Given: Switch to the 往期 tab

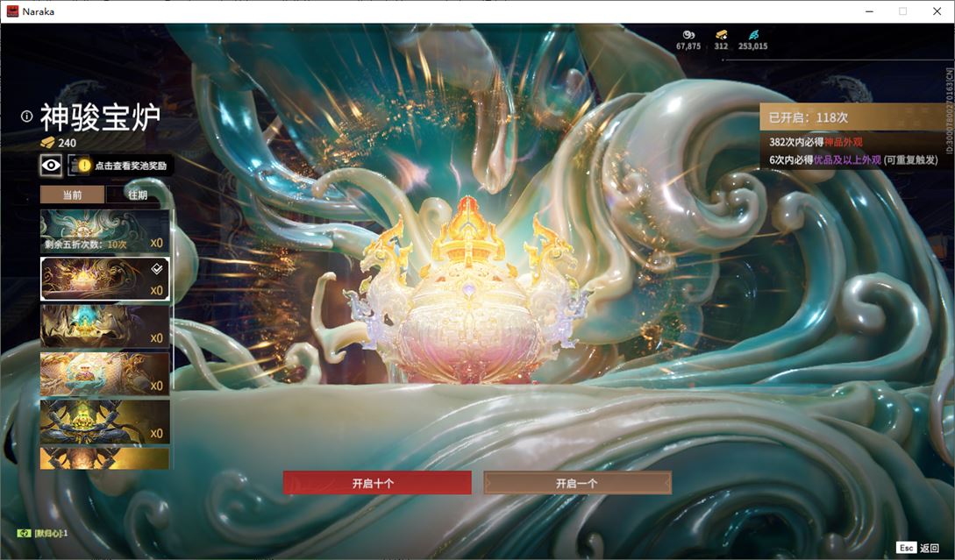Looking at the screenshot, I should click(138, 195).
